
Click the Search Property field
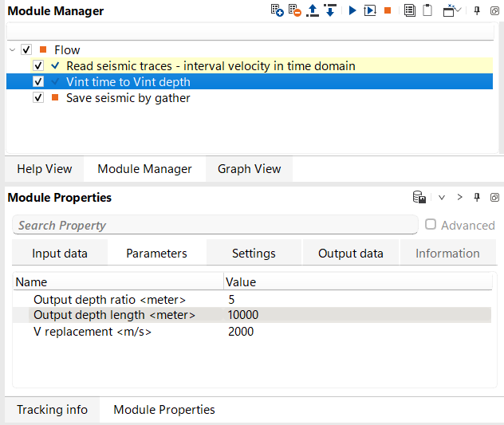(x=215, y=226)
